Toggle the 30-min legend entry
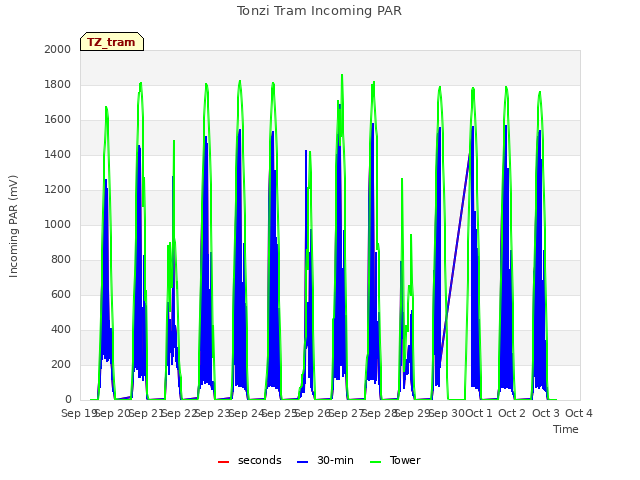The image size is (640, 480). click(x=325, y=460)
